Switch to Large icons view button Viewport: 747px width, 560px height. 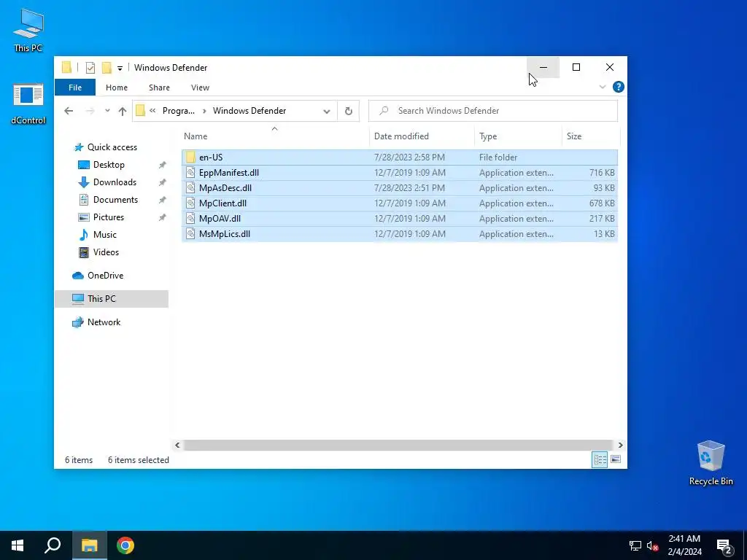click(616, 459)
